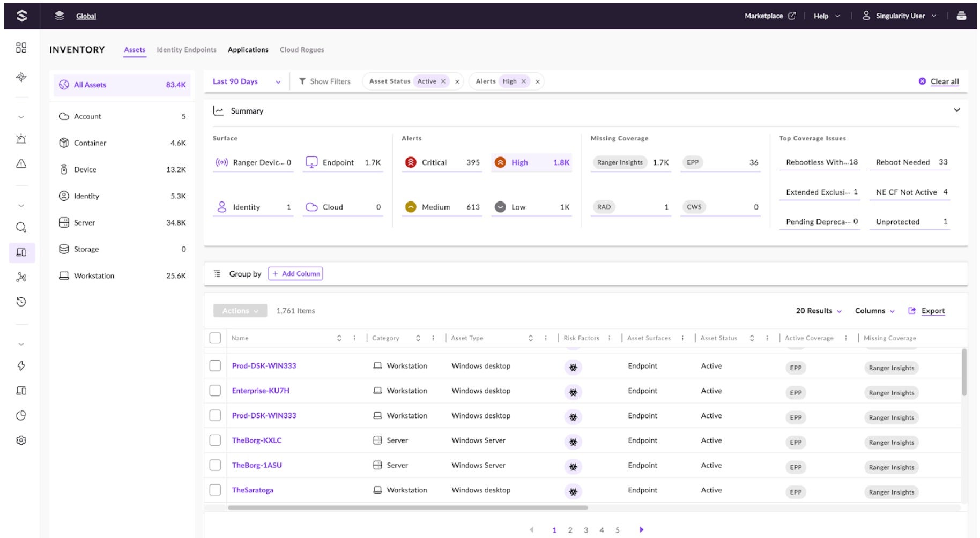Open the Last 90 Days dropdown
This screenshot has height=538, width=980.
click(246, 81)
